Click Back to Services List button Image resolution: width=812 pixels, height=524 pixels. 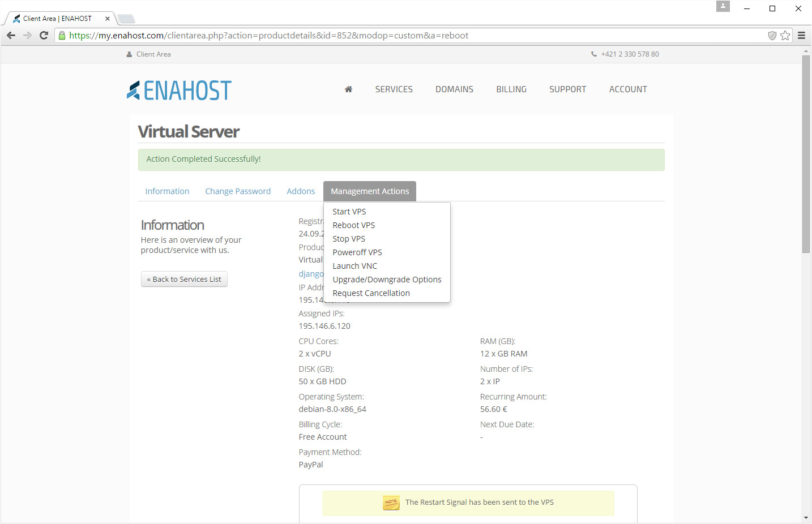pos(184,279)
